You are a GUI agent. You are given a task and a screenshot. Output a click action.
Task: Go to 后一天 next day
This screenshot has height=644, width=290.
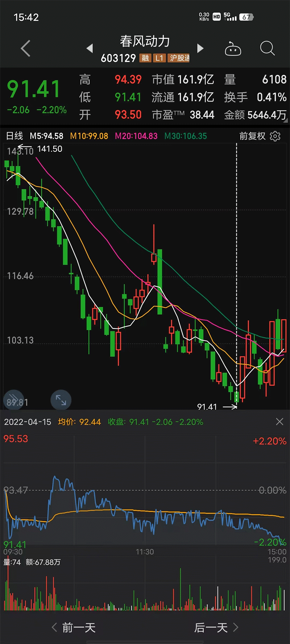tap(216, 627)
